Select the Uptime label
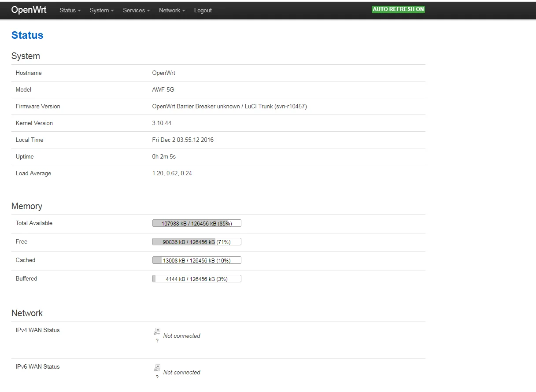This screenshot has height=392, width=536. (25, 156)
